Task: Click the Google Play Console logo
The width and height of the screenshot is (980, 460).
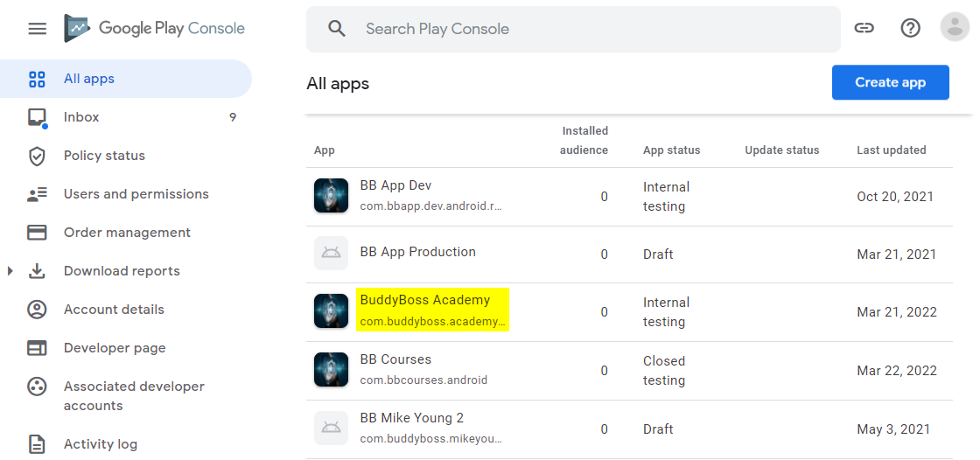Action: (x=154, y=29)
